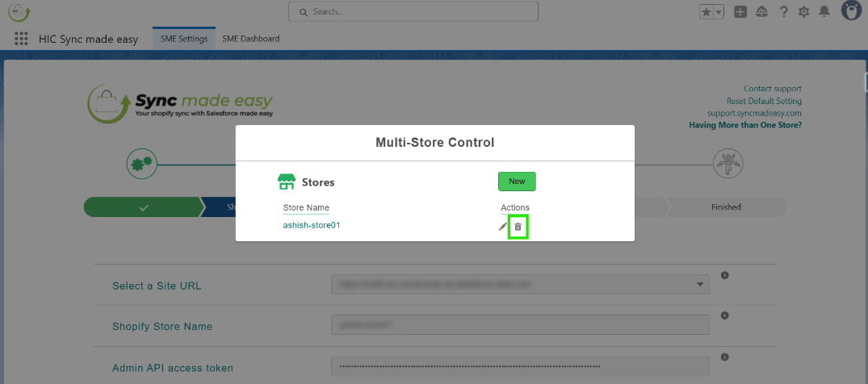Select the completed checkmark path step
This screenshot has width=868, height=384.
coord(144,207)
